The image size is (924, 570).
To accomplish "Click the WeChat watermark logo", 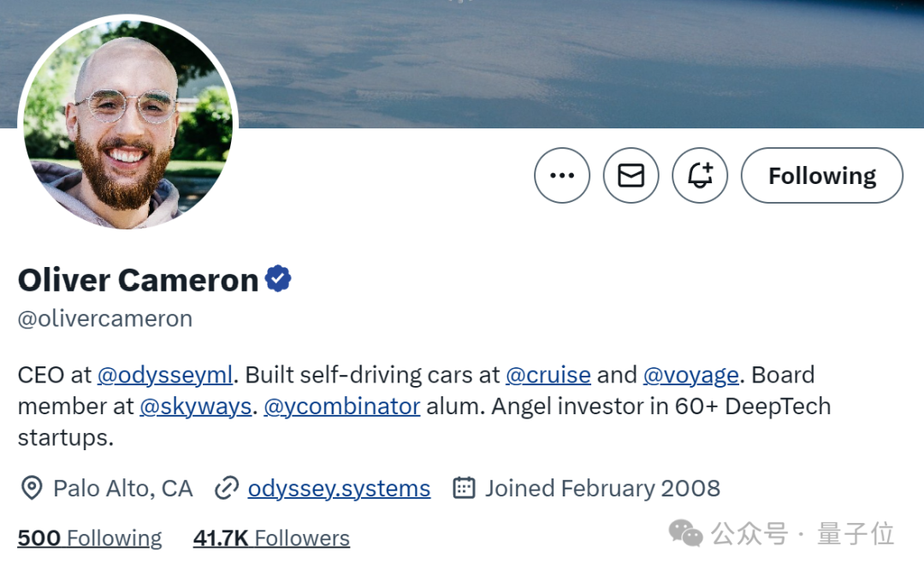I will tap(685, 533).
